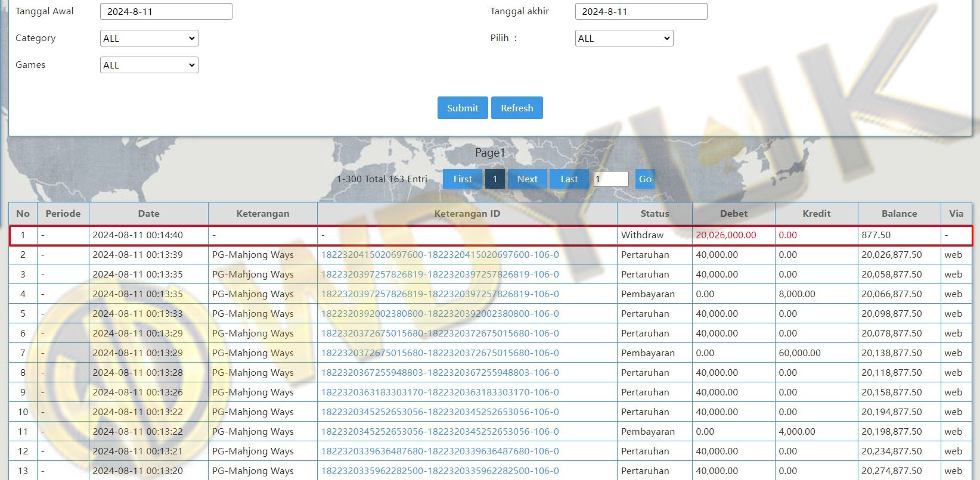
Task: Click balance 20,274,877.50
Action: point(892,470)
